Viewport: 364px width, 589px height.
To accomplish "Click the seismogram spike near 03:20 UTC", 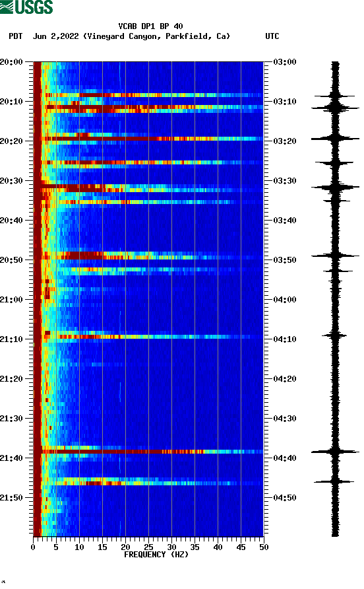I will pos(335,139).
